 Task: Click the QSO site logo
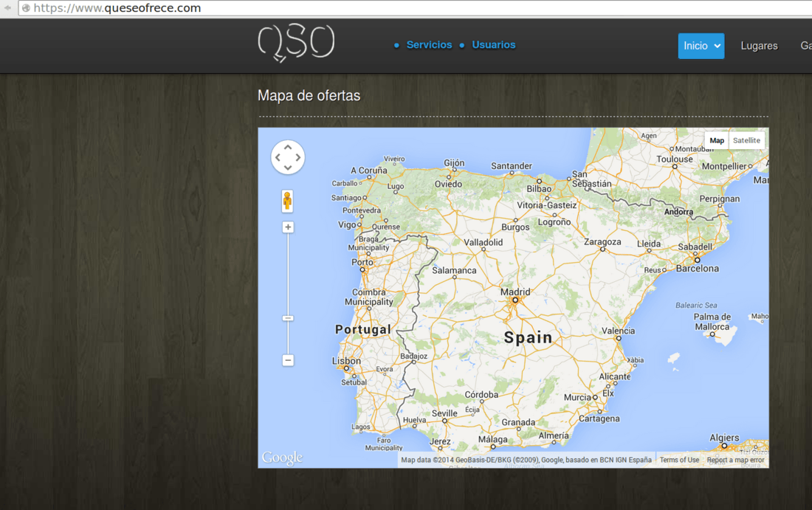(296, 44)
